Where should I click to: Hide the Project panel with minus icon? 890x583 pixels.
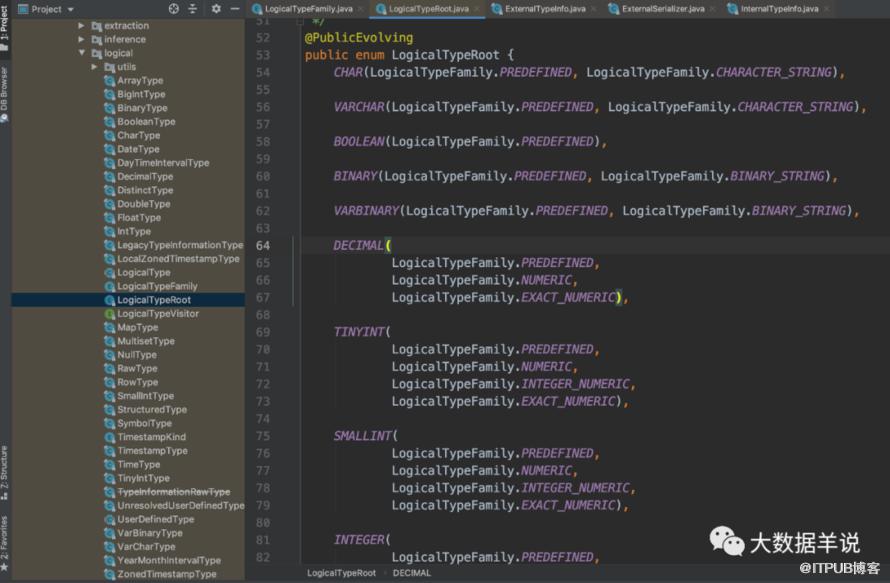click(234, 9)
